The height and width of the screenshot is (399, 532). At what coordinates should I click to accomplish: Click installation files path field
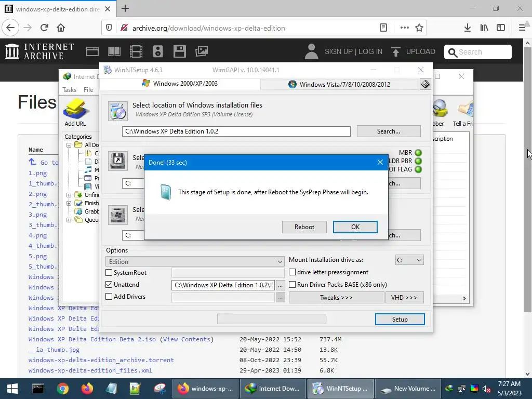pyautogui.click(x=236, y=131)
